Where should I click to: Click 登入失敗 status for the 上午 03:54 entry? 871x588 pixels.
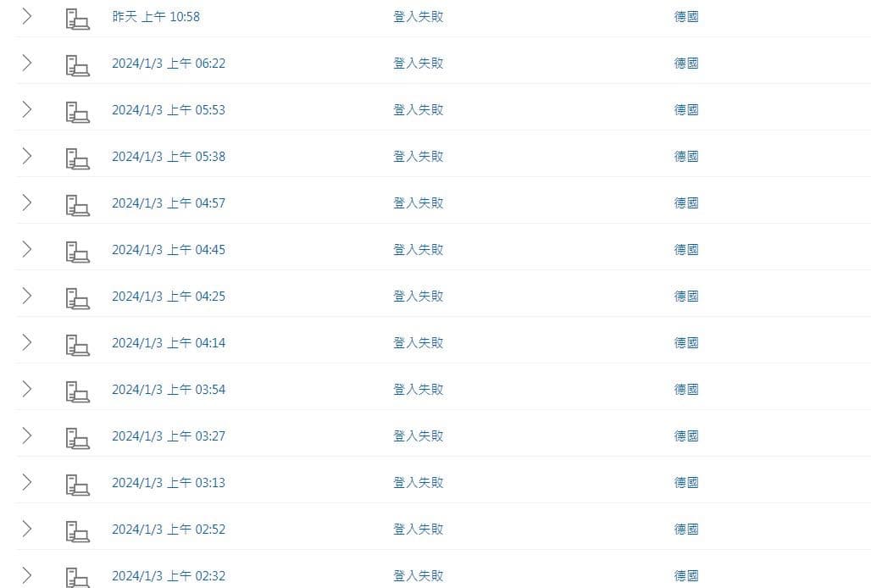tap(419, 390)
